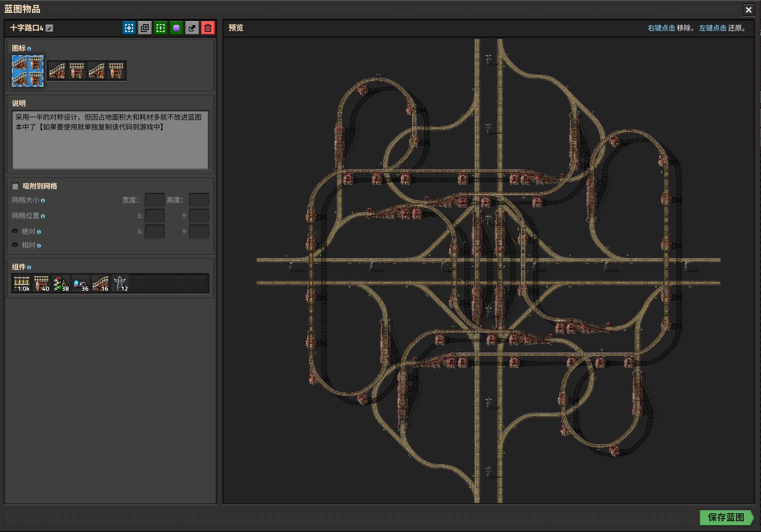The height and width of the screenshot is (532, 761).
Task: Select the fourth icon slot showing rail support
Action: 116,71
